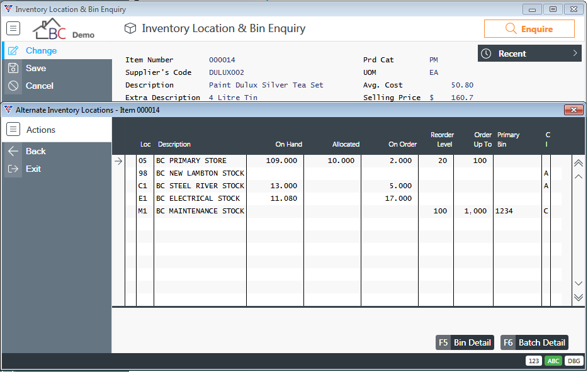The image size is (588, 372).
Task: Click Allocated value 10.000
Action: point(341,161)
